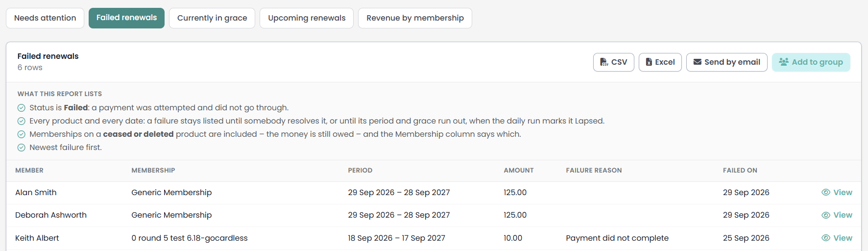Click failed date in Alan Smith row
The width and height of the screenshot is (868, 251).
[x=746, y=193]
